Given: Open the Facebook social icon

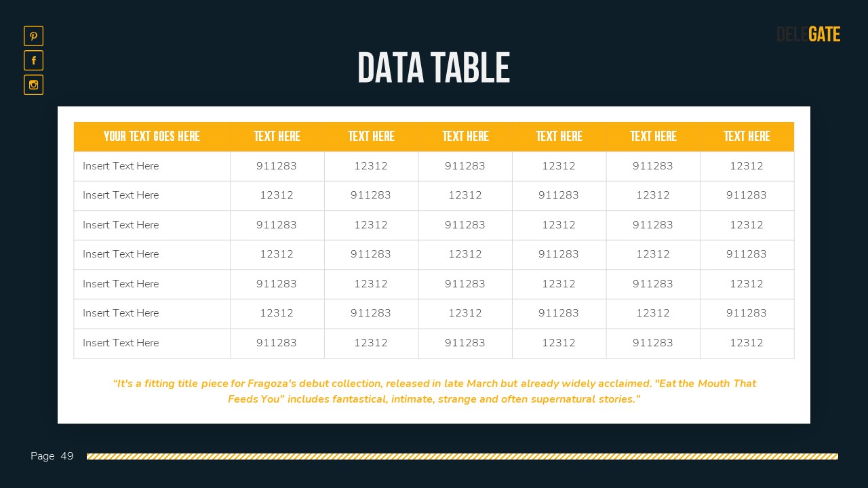Looking at the screenshot, I should pyautogui.click(x=33, y=60).
